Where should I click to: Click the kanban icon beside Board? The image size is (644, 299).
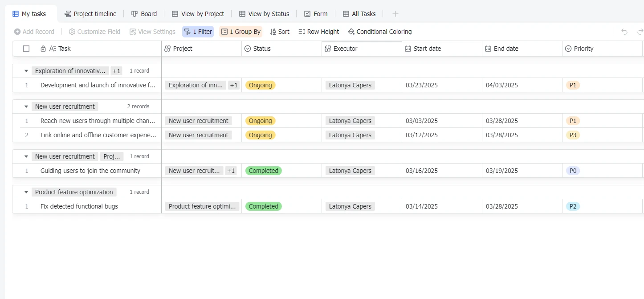pos(135,14)
